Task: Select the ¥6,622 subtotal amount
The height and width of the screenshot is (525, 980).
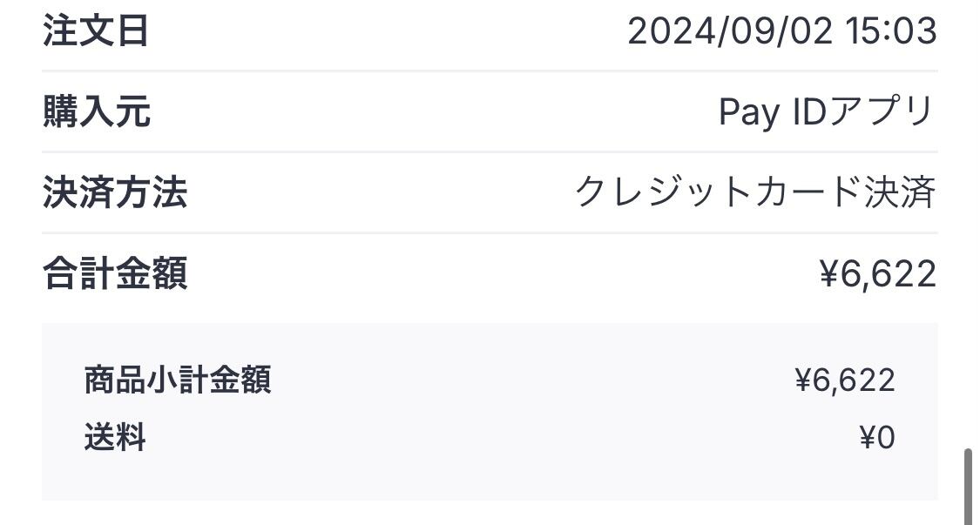Action: [844, 380]
